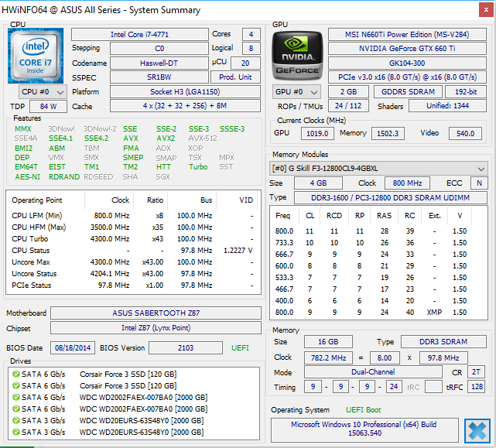Click the Haswell-DT codename field
Screen dimensions: 496x448
[x=159, y=63]
